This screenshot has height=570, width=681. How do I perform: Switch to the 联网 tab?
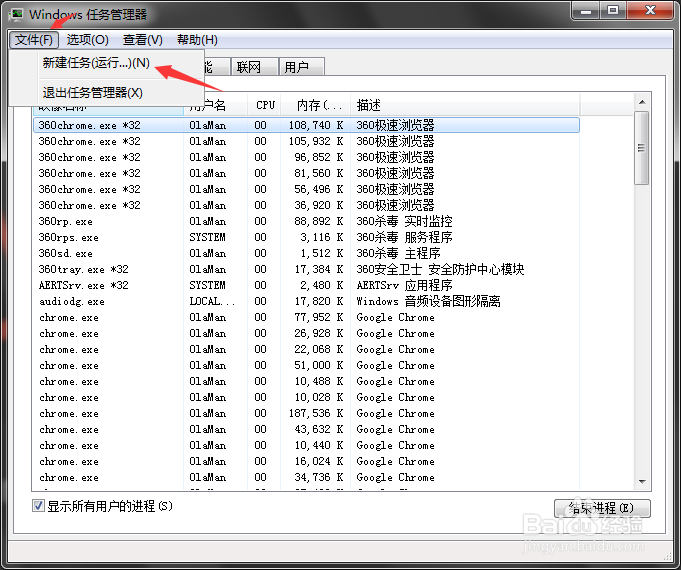(x=254, y=67)
